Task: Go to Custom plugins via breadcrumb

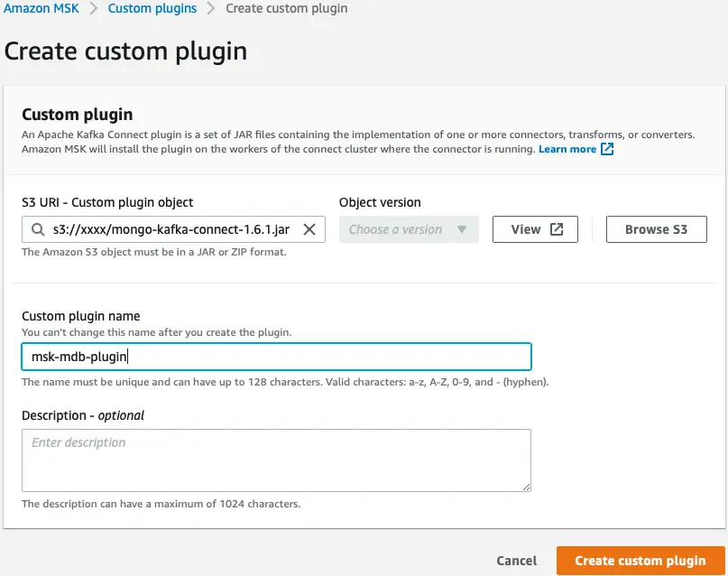Action: point(151,9)
